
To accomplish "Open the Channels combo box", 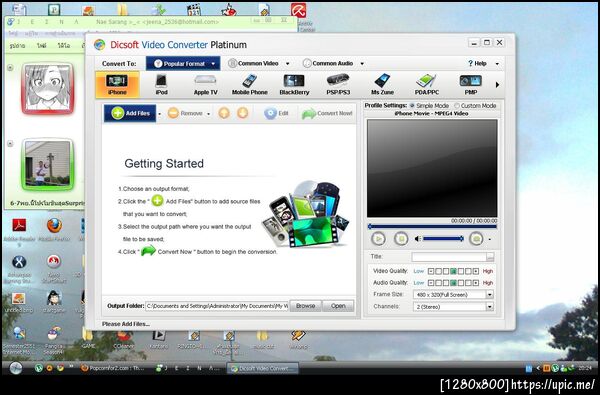I will point(453,307).
